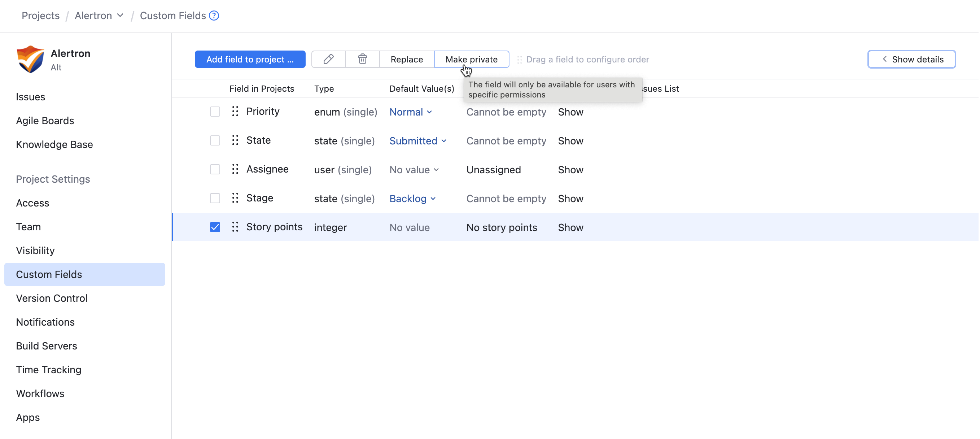Expand the Submitted default value dropdown
The width and height of the screenshot is (980, 439).
click(x=417, y=141)
